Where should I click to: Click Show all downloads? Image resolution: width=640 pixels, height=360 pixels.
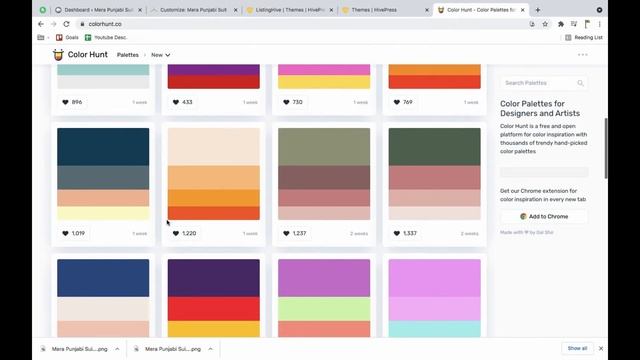pyautogui.click(x=577, y=349)
